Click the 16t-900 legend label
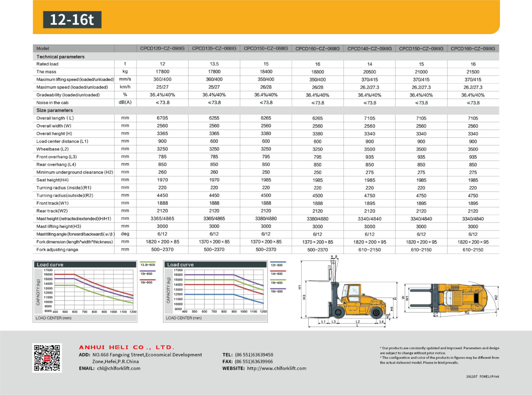The height and width of the screenshot is (395, 532). [x=277, y=292]
